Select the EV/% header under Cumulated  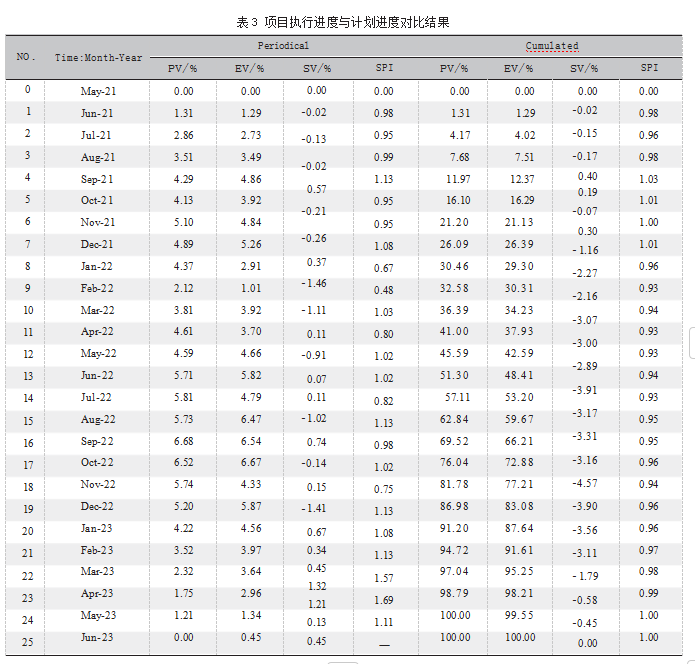[518, 68]
